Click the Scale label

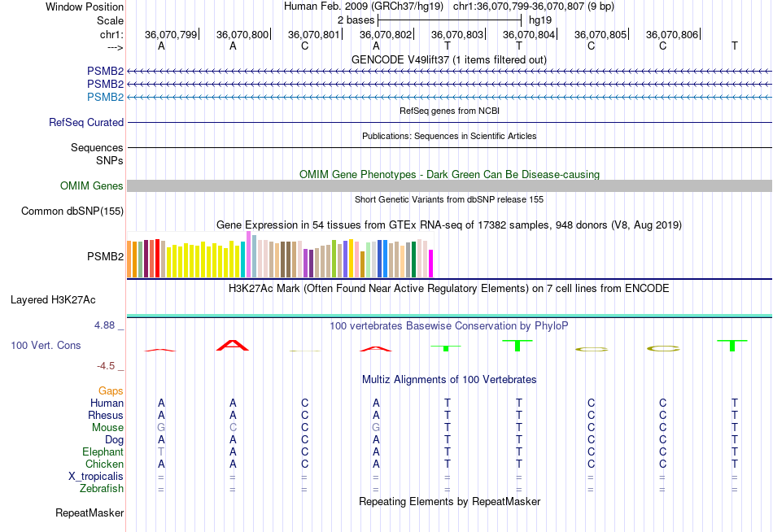pos(110,20)
